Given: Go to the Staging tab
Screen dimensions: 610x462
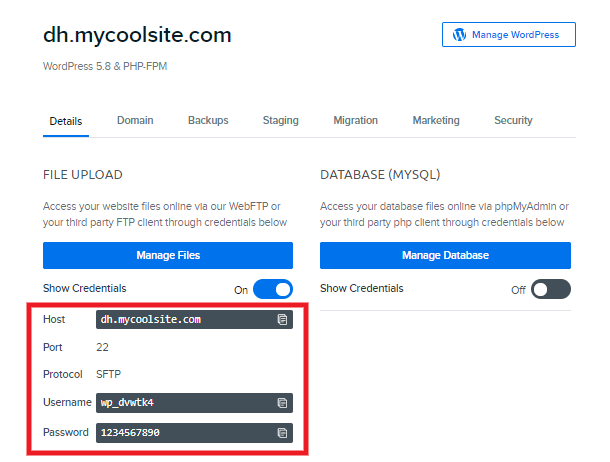Looking at the screenshot, I should 280,120.
